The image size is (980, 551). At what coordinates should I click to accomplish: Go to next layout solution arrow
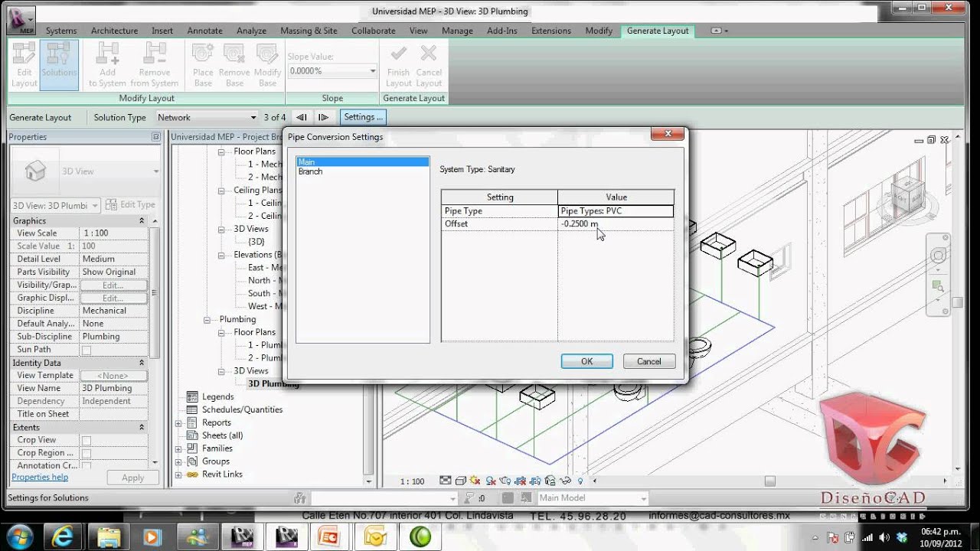(x=324, y=117)
